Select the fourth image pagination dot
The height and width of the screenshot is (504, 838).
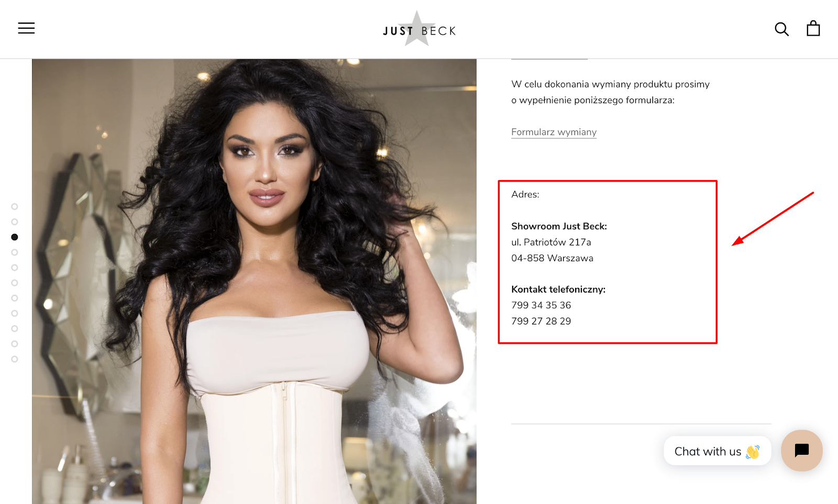coord(15,252)
